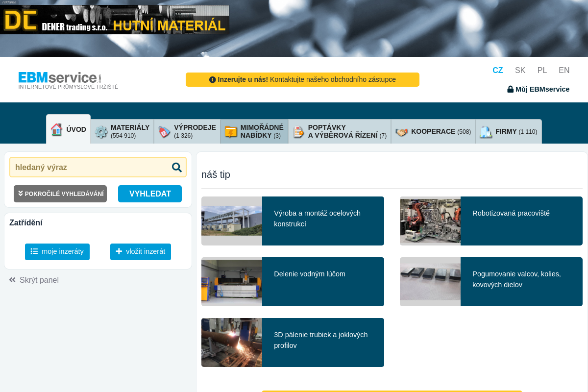
Task: Click the robotic workstation thumbnail
Action: (x=430, y=221)
